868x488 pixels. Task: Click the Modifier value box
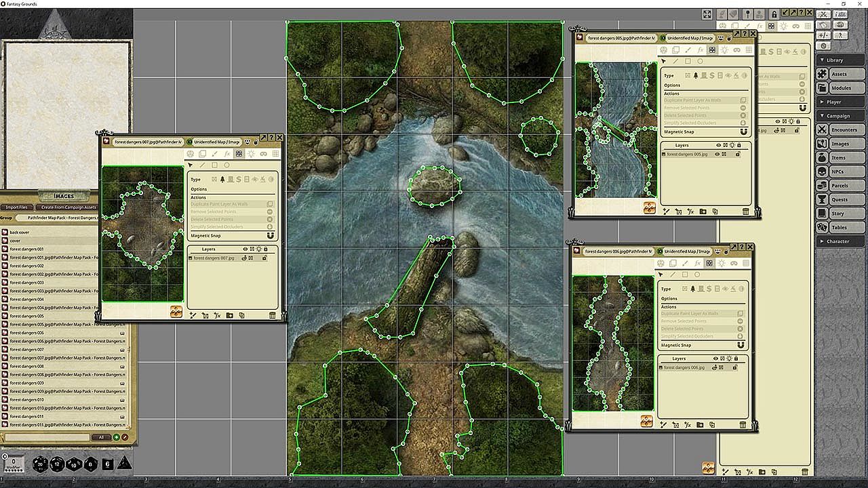(x=14, y=464)
